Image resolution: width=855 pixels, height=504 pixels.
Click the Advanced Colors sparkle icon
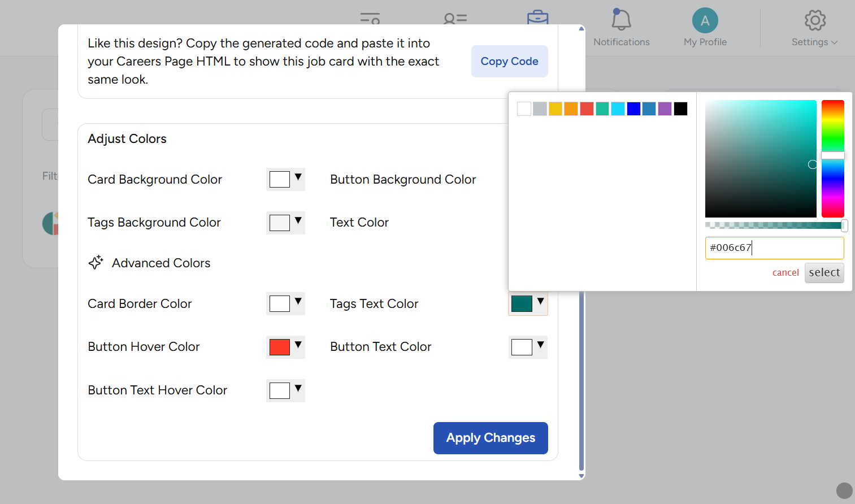coord(96,263)
